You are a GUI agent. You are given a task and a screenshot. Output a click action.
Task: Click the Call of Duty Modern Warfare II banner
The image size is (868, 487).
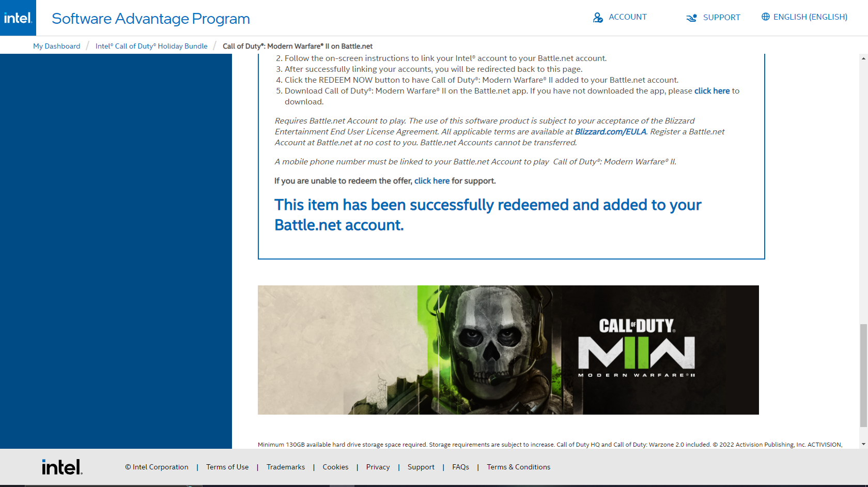508,350
